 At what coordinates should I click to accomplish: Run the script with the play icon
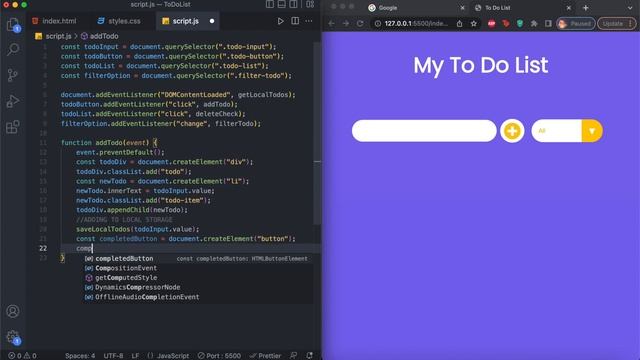(x=280, y=21)
